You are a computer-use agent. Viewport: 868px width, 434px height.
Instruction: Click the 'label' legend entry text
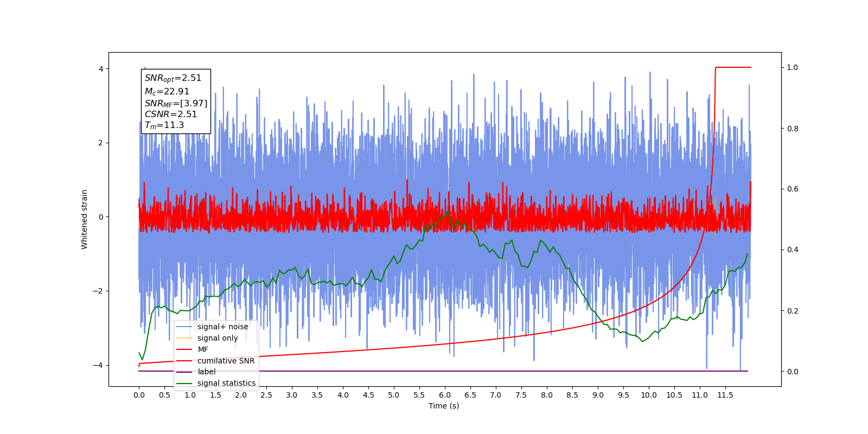pyautogui.click(x=207, y=372)
